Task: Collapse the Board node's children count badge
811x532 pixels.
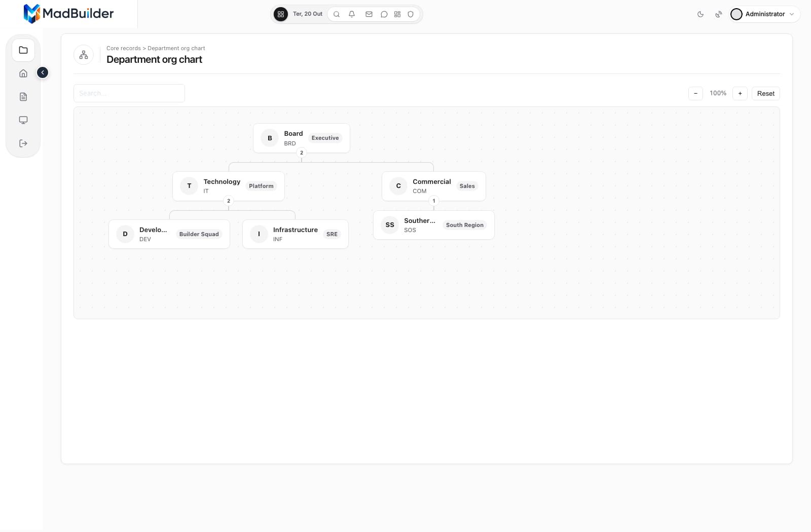Action: 302,153
